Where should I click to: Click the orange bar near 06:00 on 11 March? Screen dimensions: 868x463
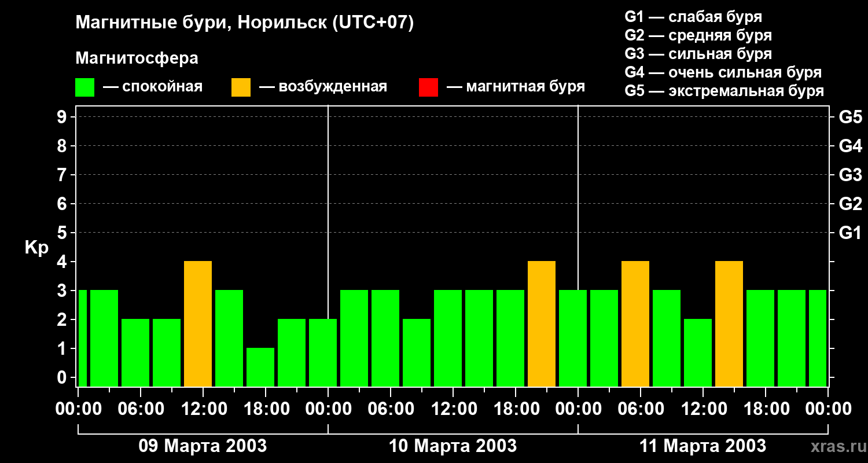635,324
